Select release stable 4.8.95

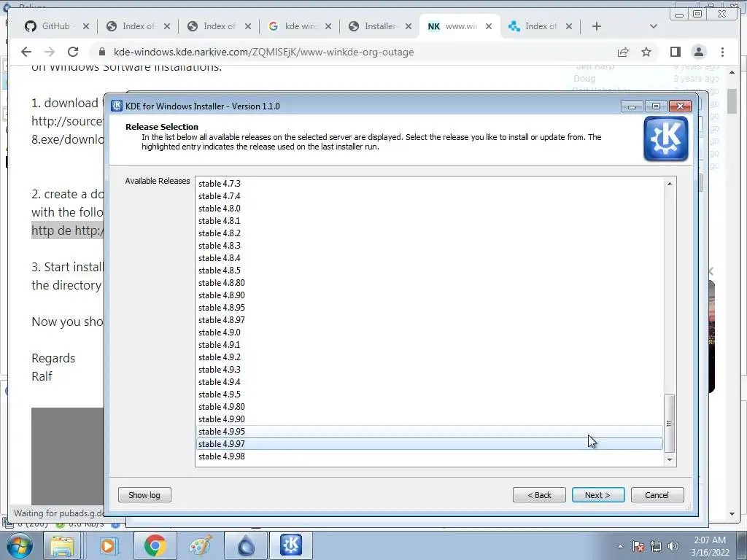(x=429, y=308)
